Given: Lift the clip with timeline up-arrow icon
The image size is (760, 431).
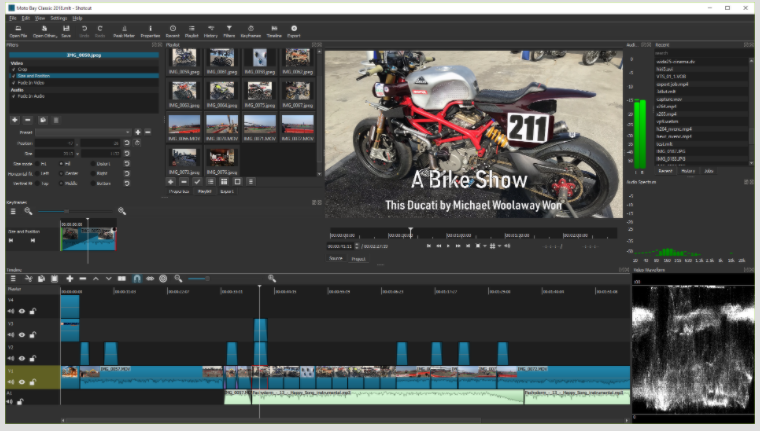Looking at the screenshot, I should (96, 279).
